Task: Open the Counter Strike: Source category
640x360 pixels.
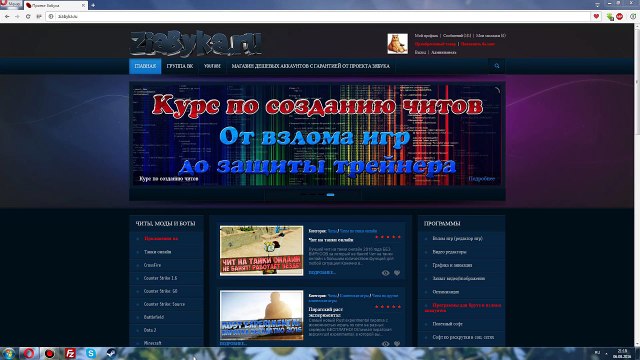Action: pyautogui.click(x=164, y=304)
